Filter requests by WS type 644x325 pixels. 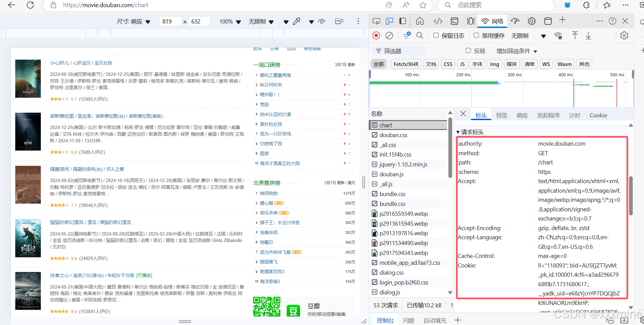click(x=546, y=64)
